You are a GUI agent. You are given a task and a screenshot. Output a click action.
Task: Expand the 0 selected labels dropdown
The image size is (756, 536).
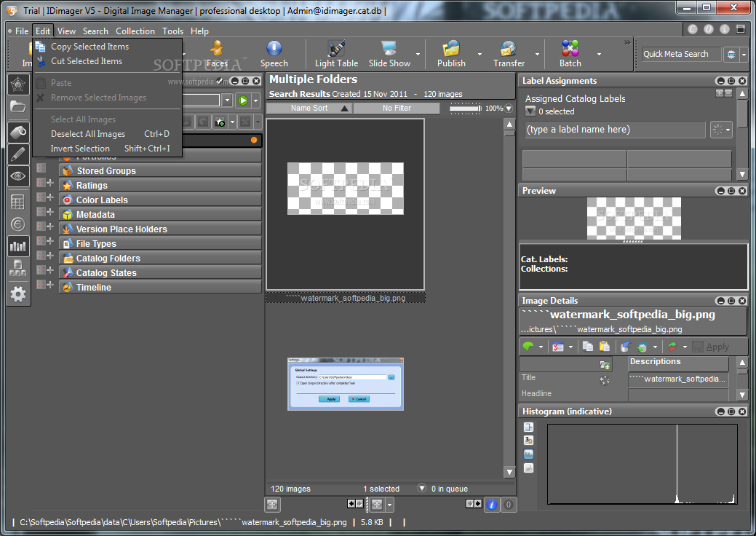coord(530,111)
